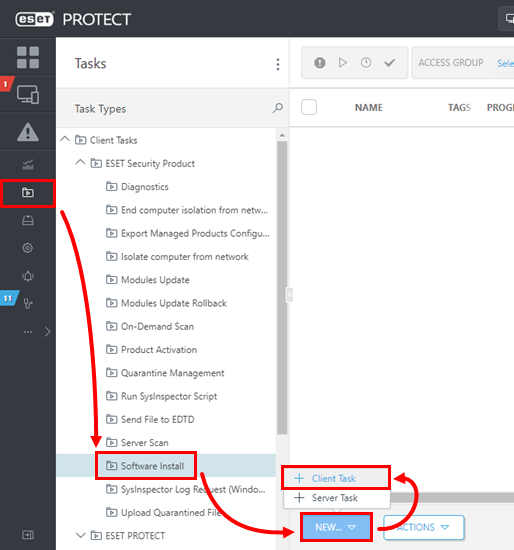Screen dimensions: 514x550
Task: Filter by running status play icon
Action: tap(343, 63)
